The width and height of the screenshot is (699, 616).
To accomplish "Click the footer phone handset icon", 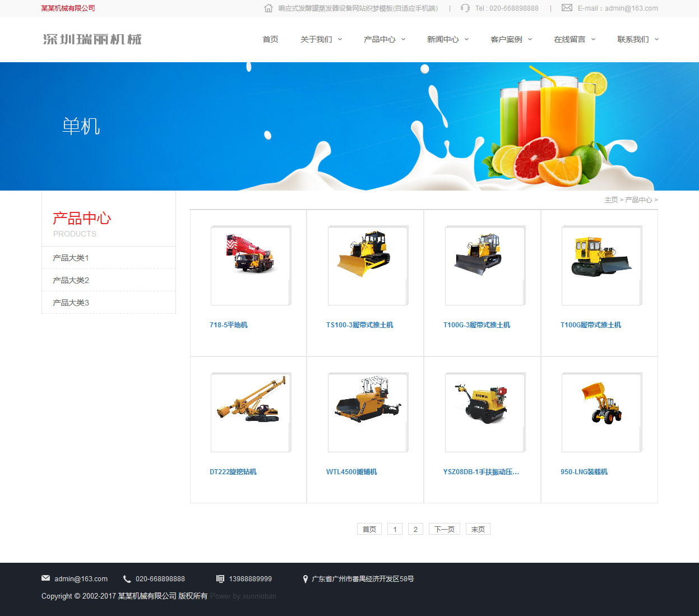I will tap(127, 579).
